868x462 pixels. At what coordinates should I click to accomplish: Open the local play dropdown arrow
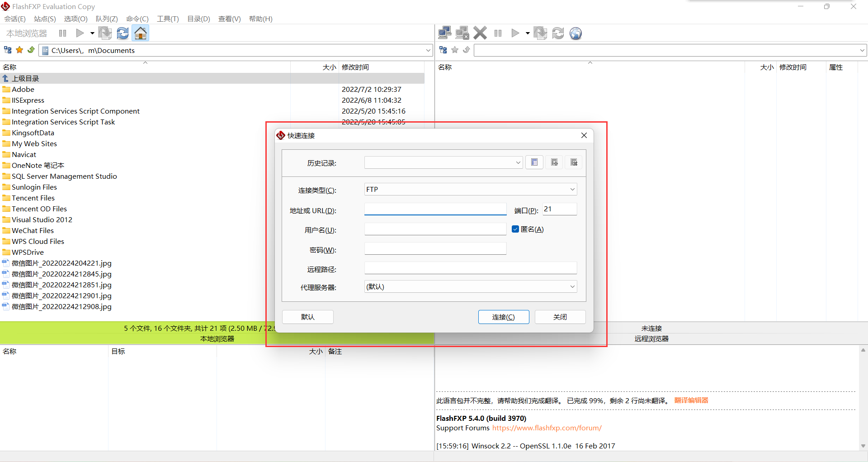[x=92, y=33]
